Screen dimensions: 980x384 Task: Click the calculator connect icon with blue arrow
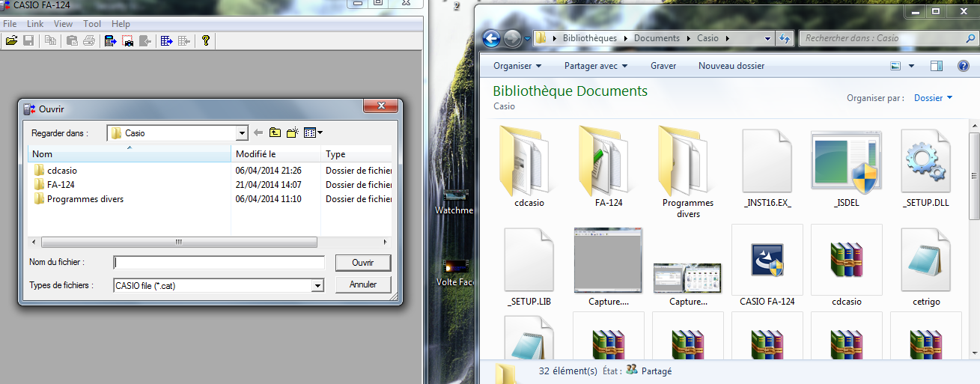111,40
